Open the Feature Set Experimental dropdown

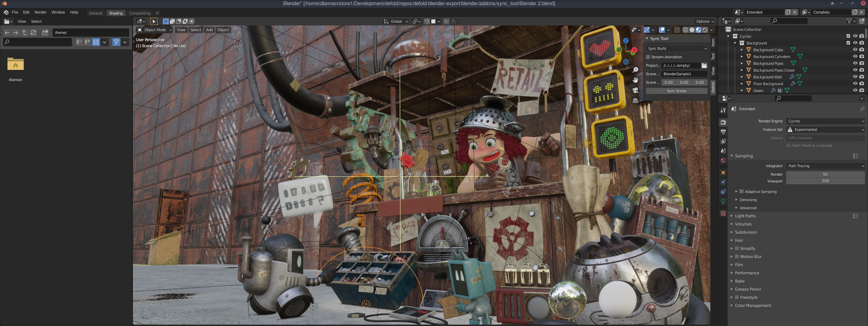tap(826, 130)
